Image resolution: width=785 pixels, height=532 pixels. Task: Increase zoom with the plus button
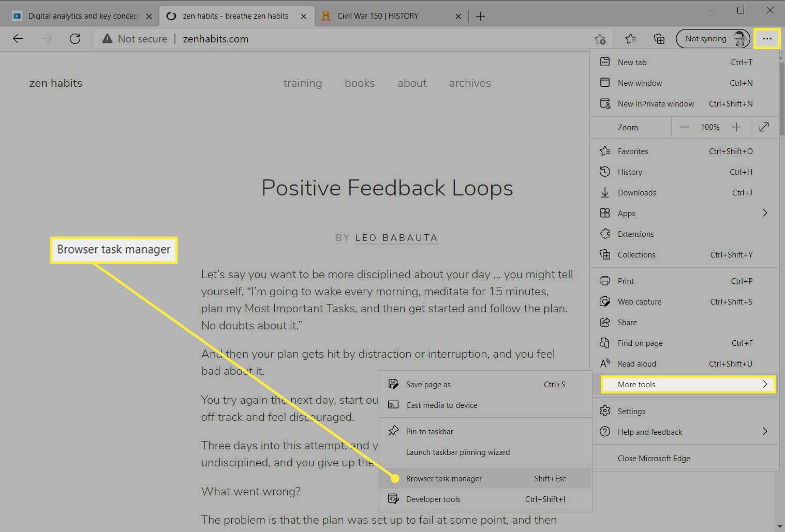tap(736, 127)
